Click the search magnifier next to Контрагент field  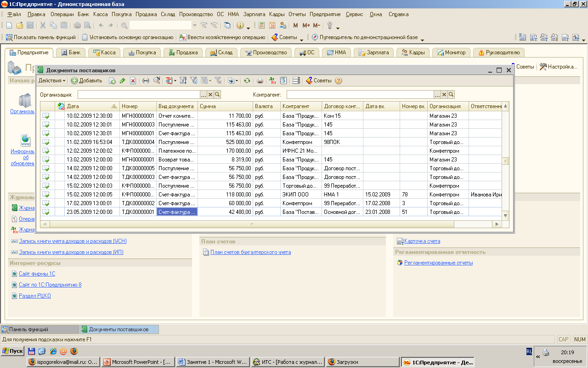(451, 94)
